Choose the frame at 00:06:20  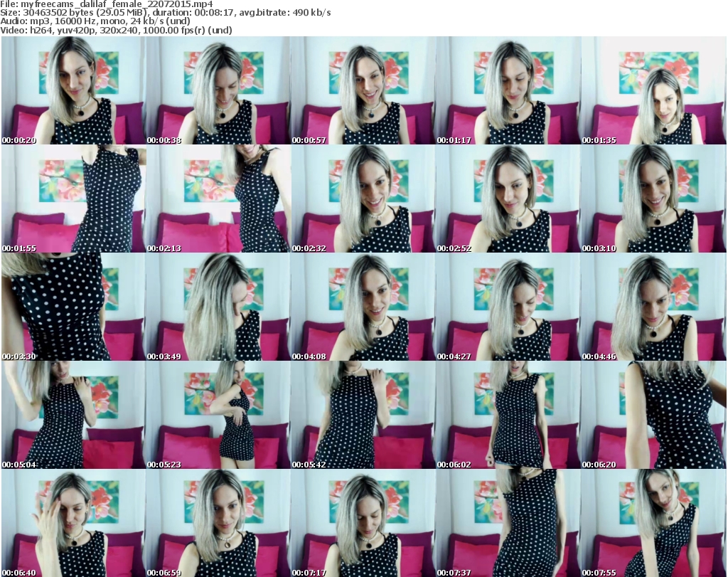click(x=654, y=415)
